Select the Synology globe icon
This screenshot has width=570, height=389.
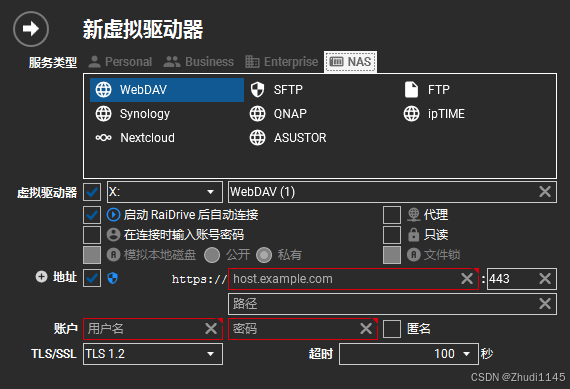coord(103,114)
